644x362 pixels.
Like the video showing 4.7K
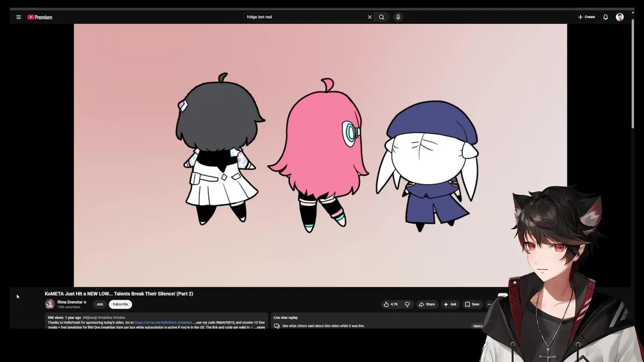pos(391,304)
